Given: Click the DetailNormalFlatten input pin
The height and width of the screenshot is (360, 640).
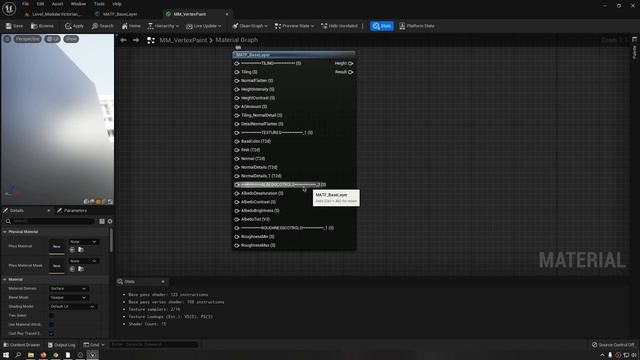Looking at the screenshot, I should tap(237, 124).
